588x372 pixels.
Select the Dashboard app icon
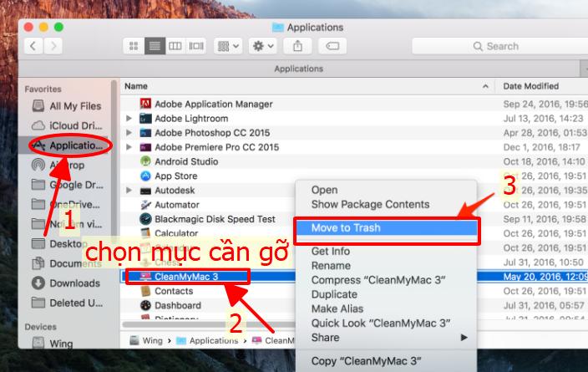pyautogui.click(x=145, y=305)
